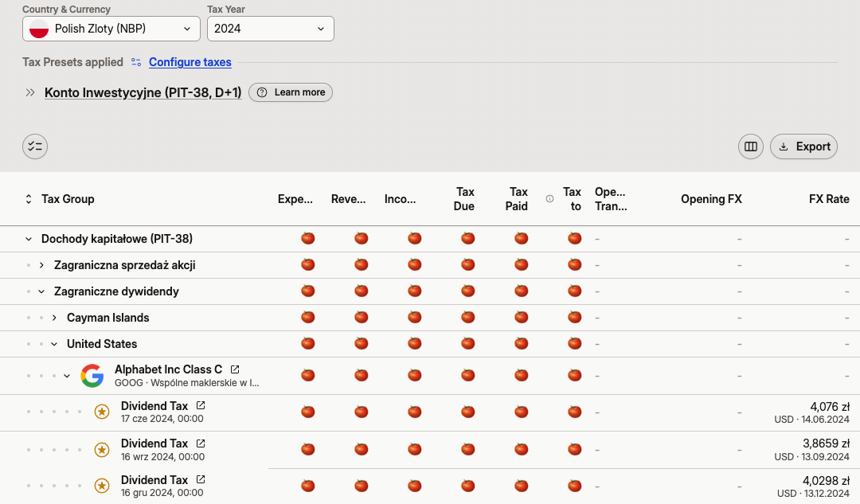Click the Expenses column header
Screen dimensions: 860x504
pyautogui.click(x=295, y=199)
